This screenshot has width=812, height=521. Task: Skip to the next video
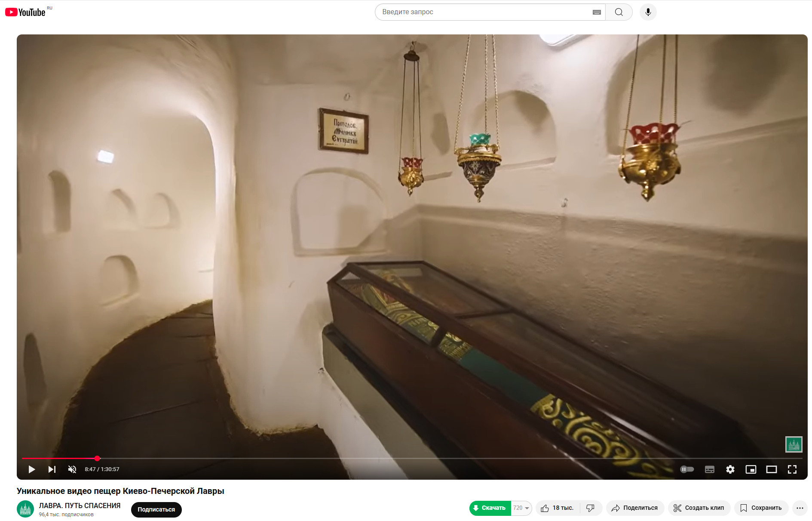tap(52, 469)
